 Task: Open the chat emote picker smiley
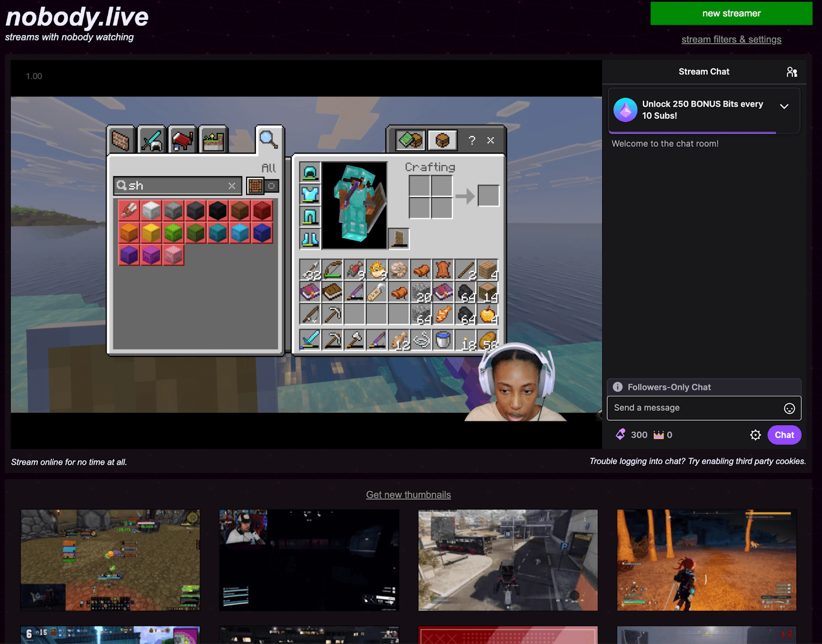pos(789,408)
